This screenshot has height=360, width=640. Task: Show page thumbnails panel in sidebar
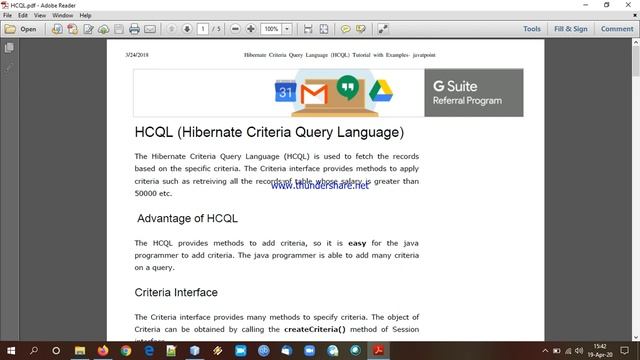[x=9, y=48]
